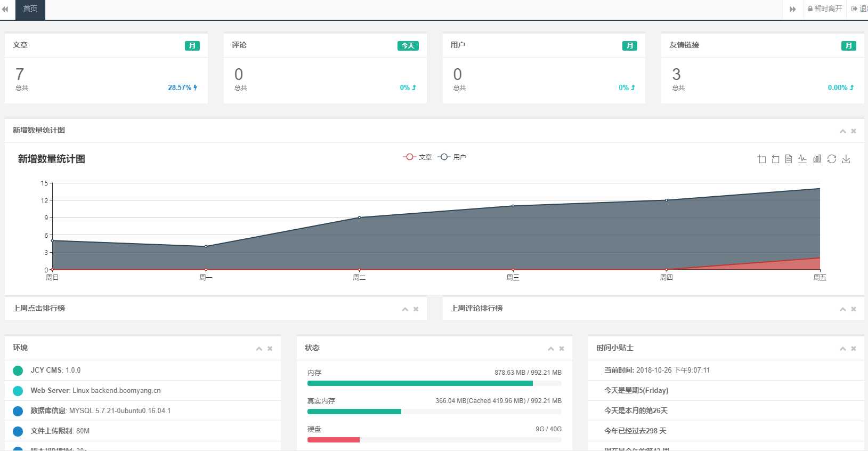Click the 9G / 40G disk value

click(549, 429)
